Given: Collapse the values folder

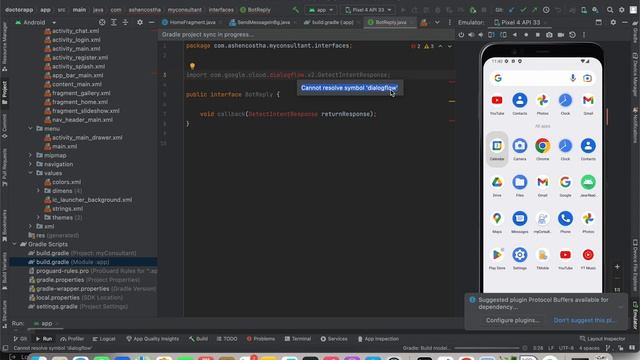Looking at the screenshot, I should tap(31, 173).
